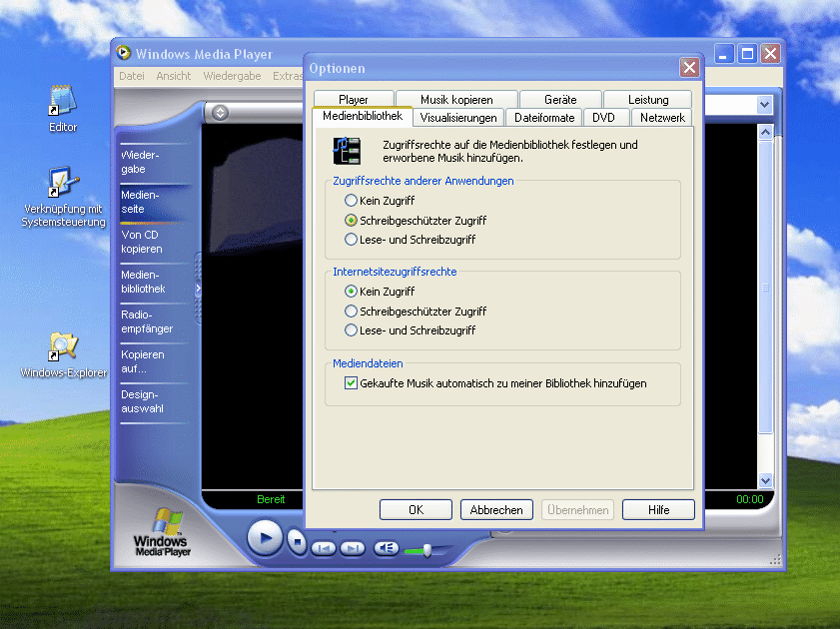840x629 pixels.
Task: Open Wiedergabe in the Media Player sidebar
Action: pos(153,162)
